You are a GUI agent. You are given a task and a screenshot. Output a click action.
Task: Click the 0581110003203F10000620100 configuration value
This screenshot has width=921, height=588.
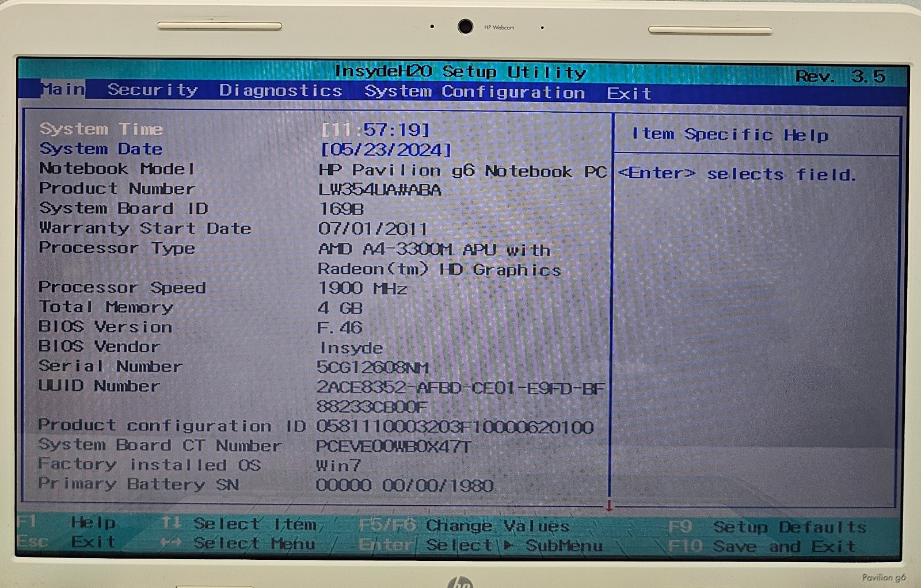pos(455,427)
